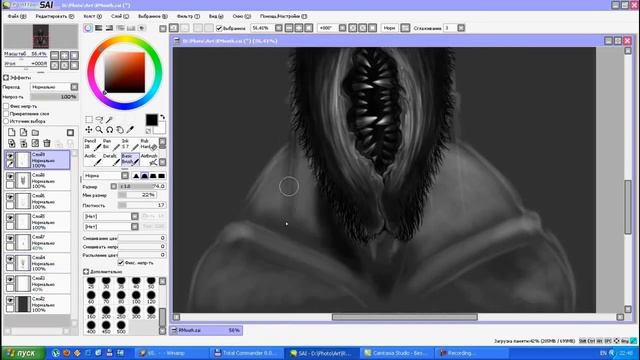Image resolution: width=640 pixels, height=360 pixels.
Task: Collapse the Эффекты section
Action: point(6,77)
